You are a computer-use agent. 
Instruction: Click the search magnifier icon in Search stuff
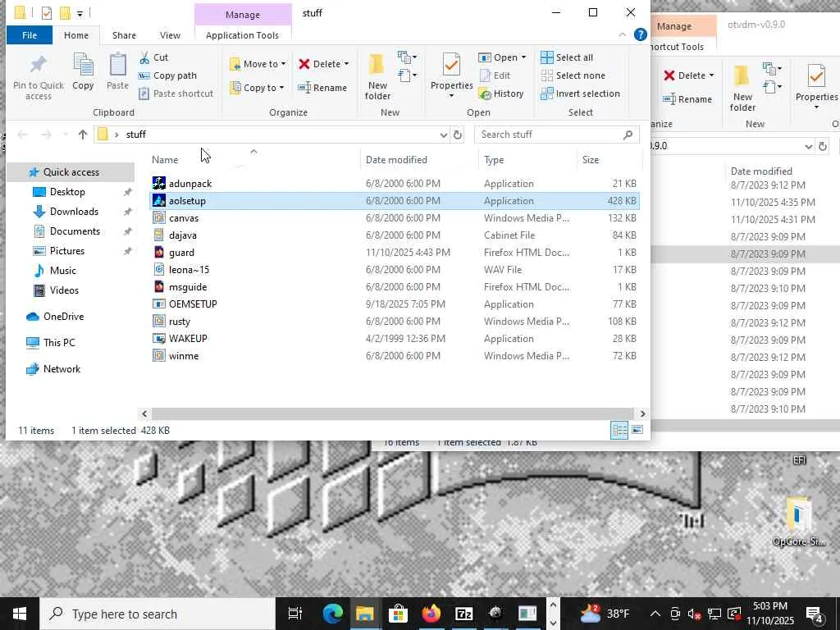(x=628, y=135)
